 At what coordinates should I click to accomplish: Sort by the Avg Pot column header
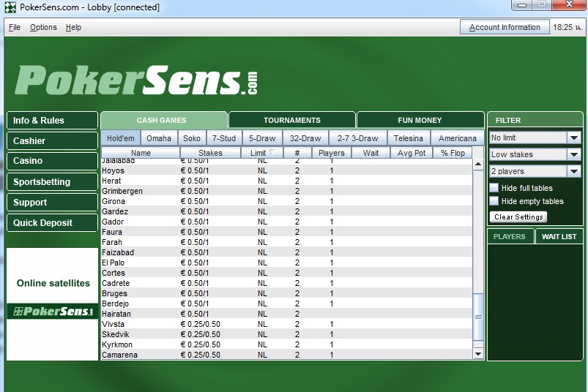(412, 153)
